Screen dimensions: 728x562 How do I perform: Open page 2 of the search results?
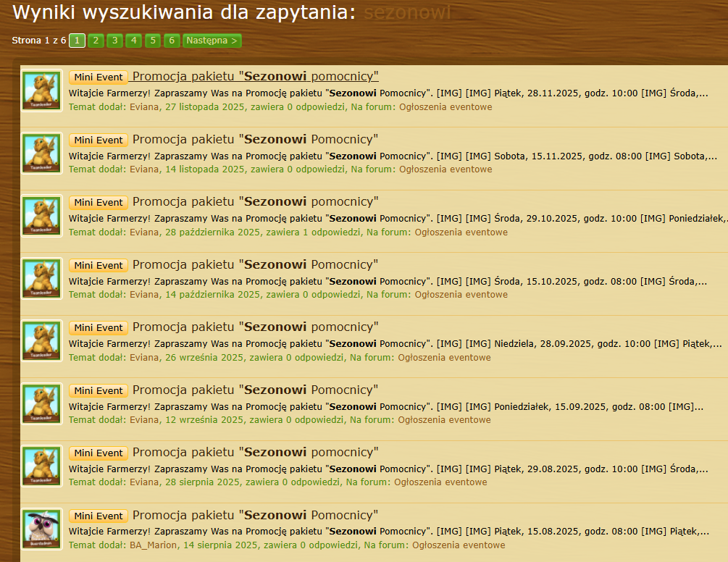[x=96, y=41]
